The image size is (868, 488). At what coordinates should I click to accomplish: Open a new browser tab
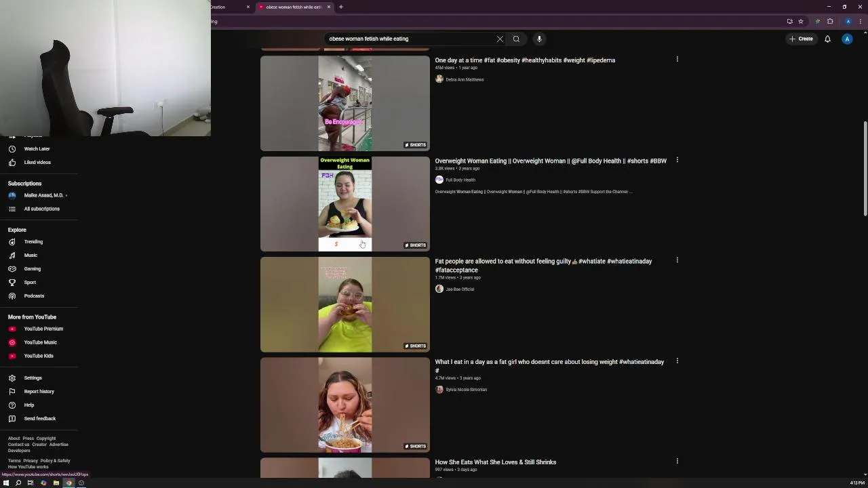pyautogui.click(x=341, y=7)
